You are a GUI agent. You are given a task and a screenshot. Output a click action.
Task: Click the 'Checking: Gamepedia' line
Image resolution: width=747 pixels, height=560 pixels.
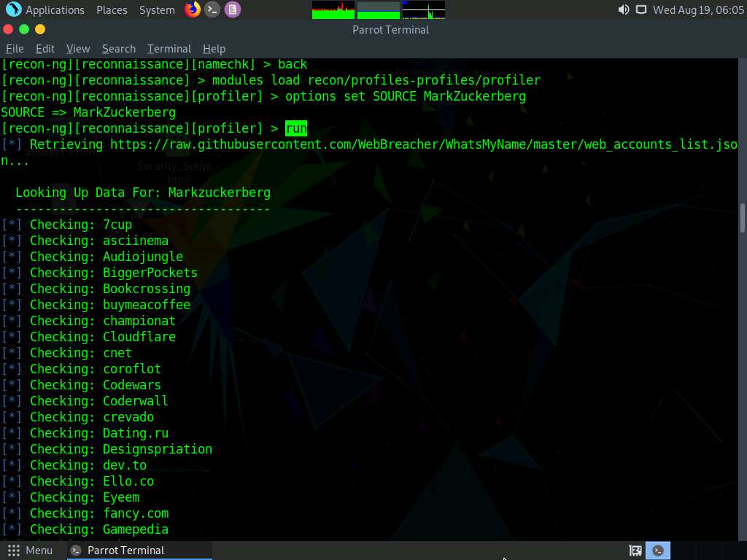coord(85,529)
